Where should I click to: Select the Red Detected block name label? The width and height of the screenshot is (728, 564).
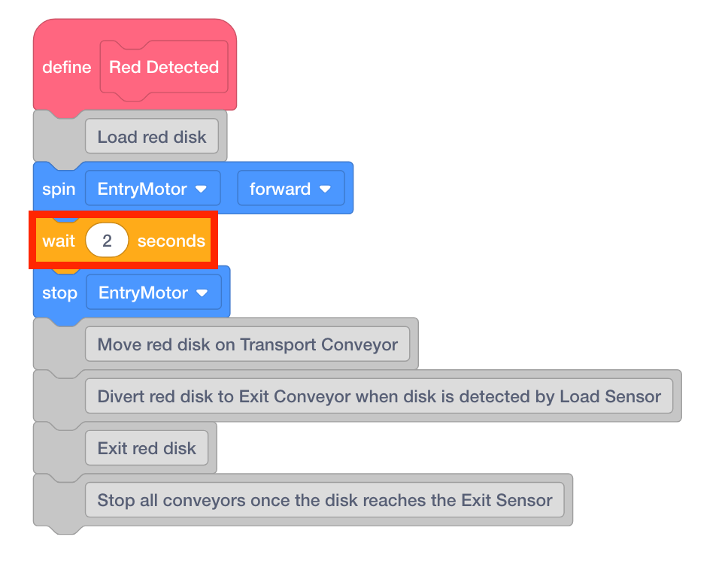coord(164,68)
